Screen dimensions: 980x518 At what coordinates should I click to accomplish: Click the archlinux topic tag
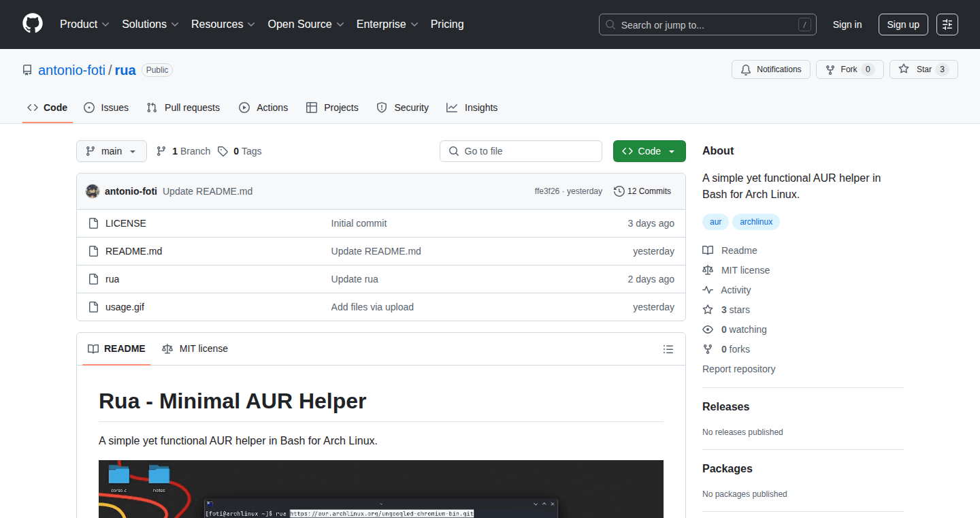(x=756, y=222)
